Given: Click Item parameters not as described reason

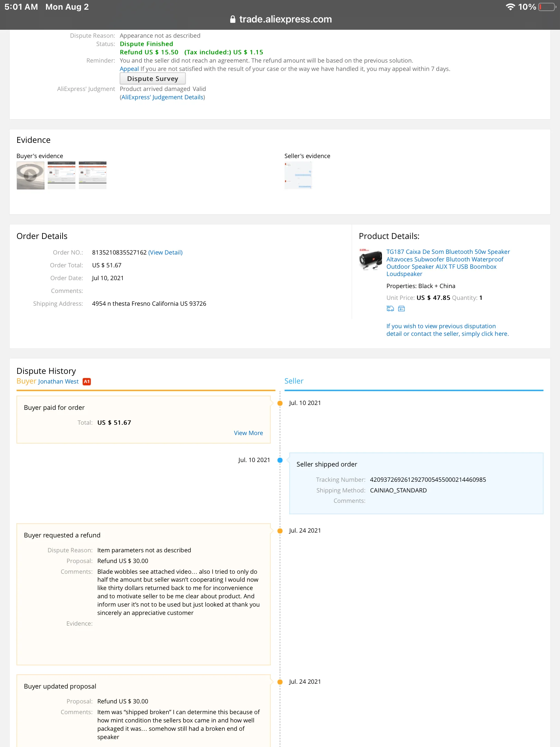Looking at the screenshot, I should pos(144,550).
